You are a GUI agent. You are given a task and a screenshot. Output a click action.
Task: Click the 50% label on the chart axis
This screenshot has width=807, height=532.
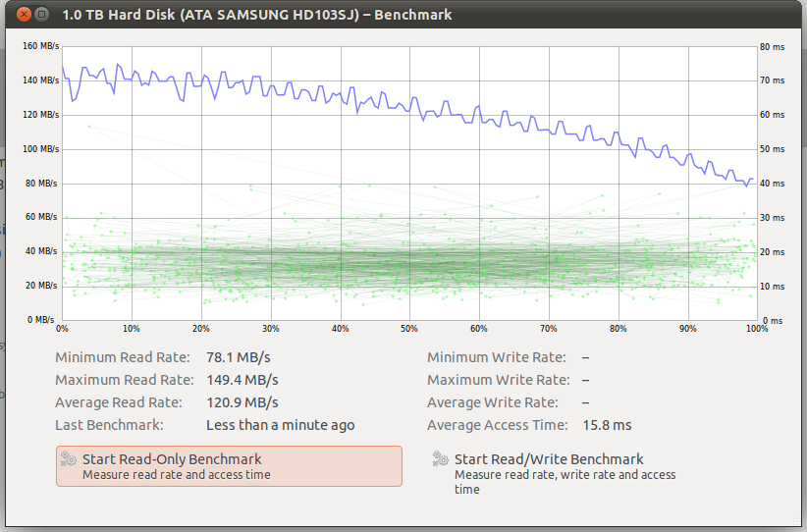click(x=409, y=328)
